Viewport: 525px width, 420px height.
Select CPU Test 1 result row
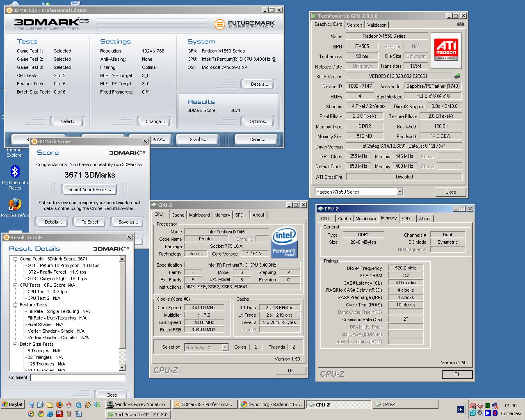point(47,292)
